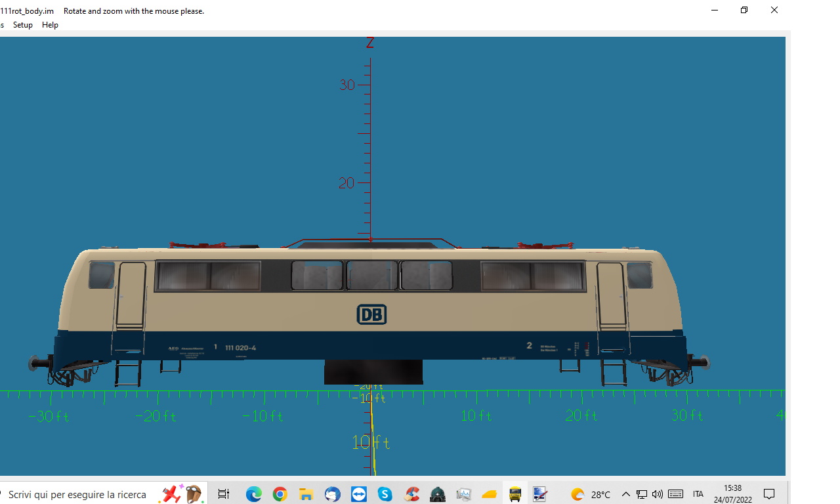Open CCleaner from taskbar

[x=411, y=494]
